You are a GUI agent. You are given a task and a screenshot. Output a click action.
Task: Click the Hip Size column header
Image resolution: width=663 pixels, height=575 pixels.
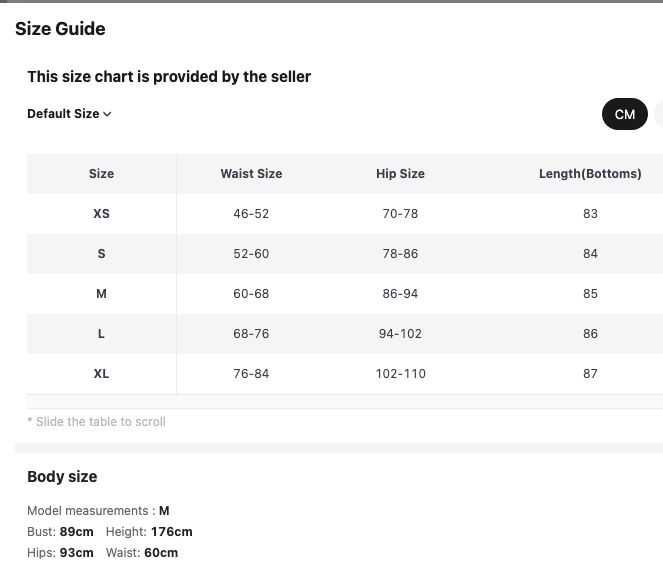(400, 174)
